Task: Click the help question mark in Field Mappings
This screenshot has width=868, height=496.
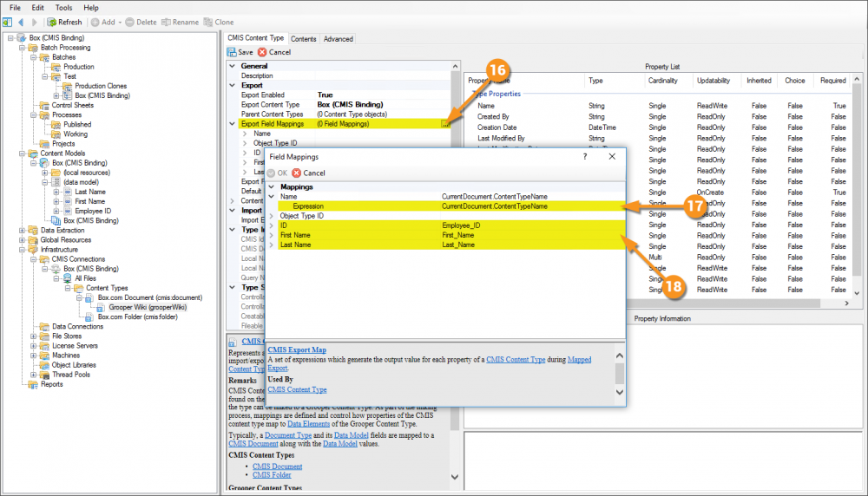Action: click(x=584, y=156)
